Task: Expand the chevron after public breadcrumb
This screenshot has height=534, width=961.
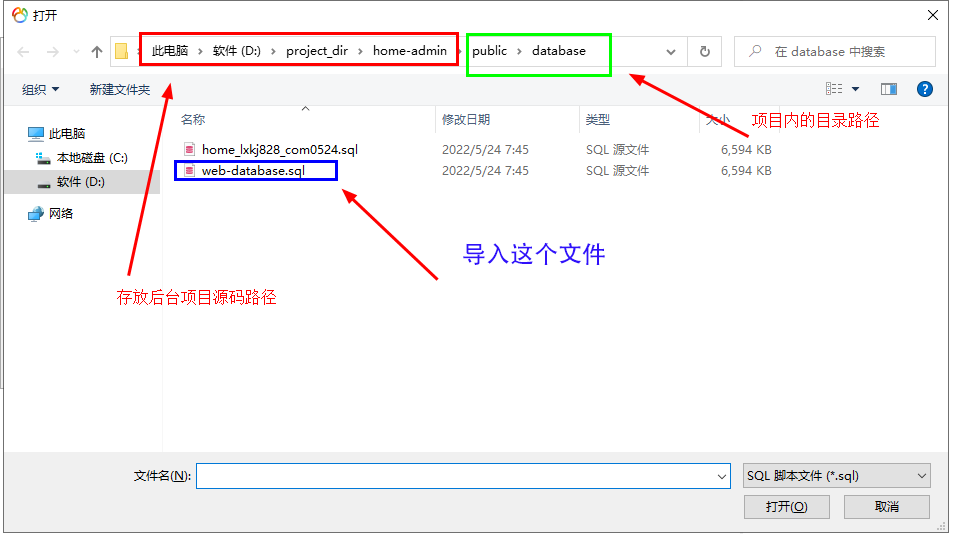Action: click(519, 51)
